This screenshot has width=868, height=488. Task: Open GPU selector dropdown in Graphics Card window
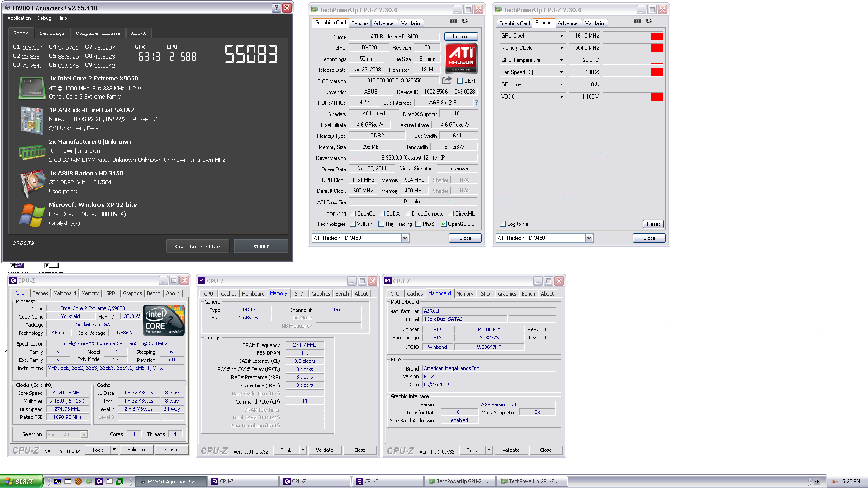(x=405, y=238)
